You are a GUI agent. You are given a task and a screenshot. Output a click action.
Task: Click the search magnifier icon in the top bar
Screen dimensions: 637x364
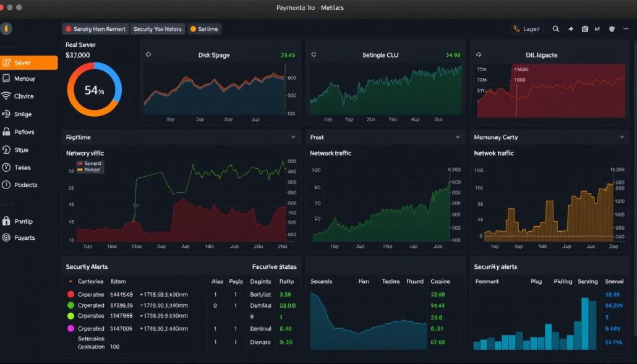pyautogui.click(x=555, y=28)
